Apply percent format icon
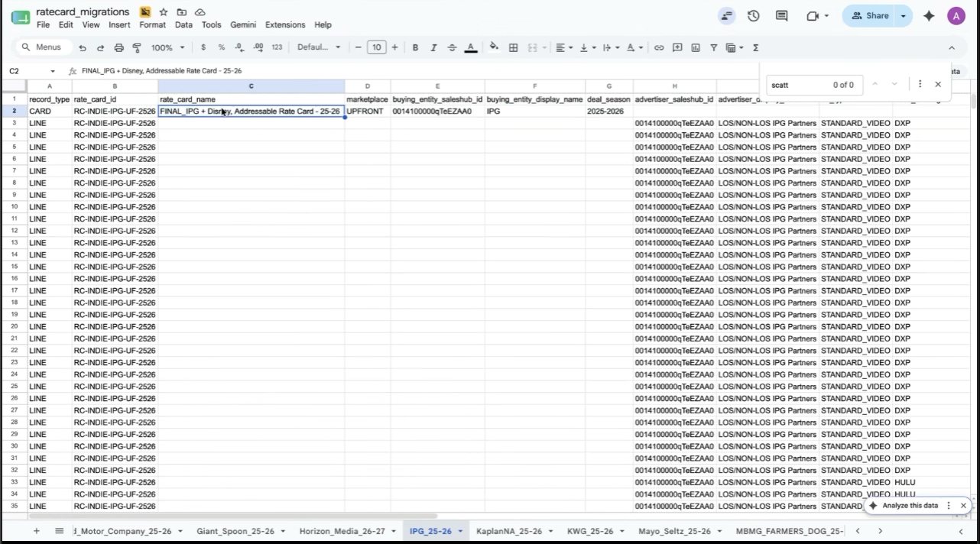The width and height of the screenshot is (980, 544). 222,47
